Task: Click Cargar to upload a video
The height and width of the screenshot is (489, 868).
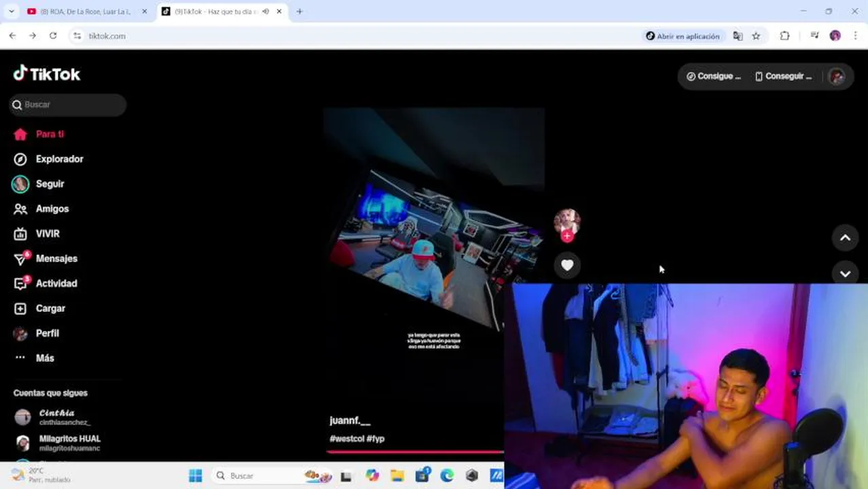Action: click(x=39, y=308)
